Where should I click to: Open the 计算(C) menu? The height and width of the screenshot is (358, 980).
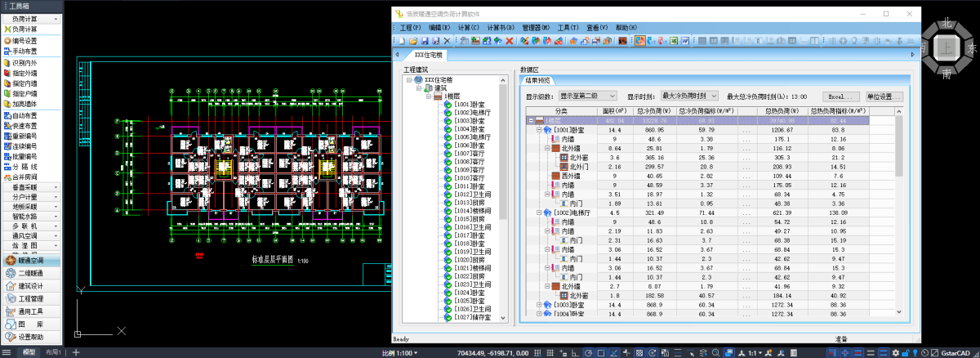coord(469,28)
